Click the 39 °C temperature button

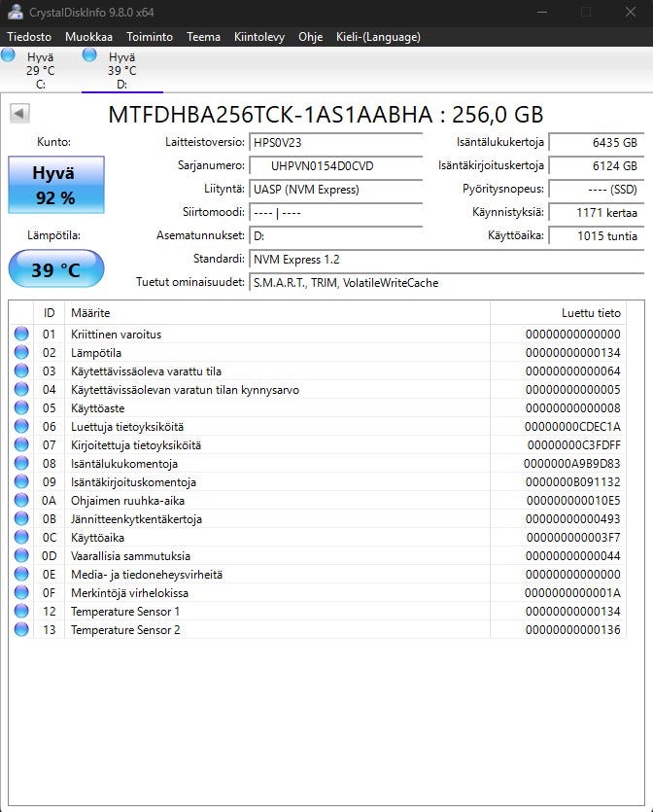click(x=56, y=268)
